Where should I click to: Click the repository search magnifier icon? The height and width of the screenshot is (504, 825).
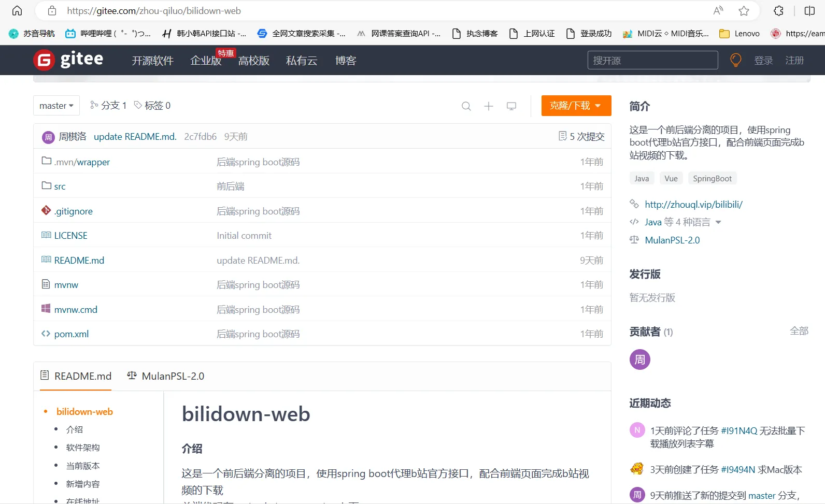(x=466, y=106)
